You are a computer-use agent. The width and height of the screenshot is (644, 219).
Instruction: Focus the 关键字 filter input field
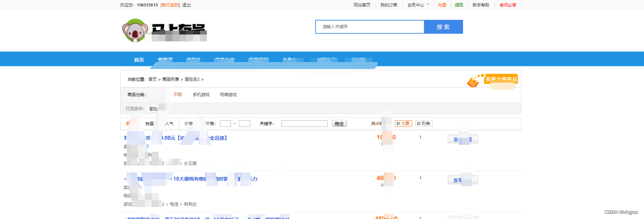(304, 124)
